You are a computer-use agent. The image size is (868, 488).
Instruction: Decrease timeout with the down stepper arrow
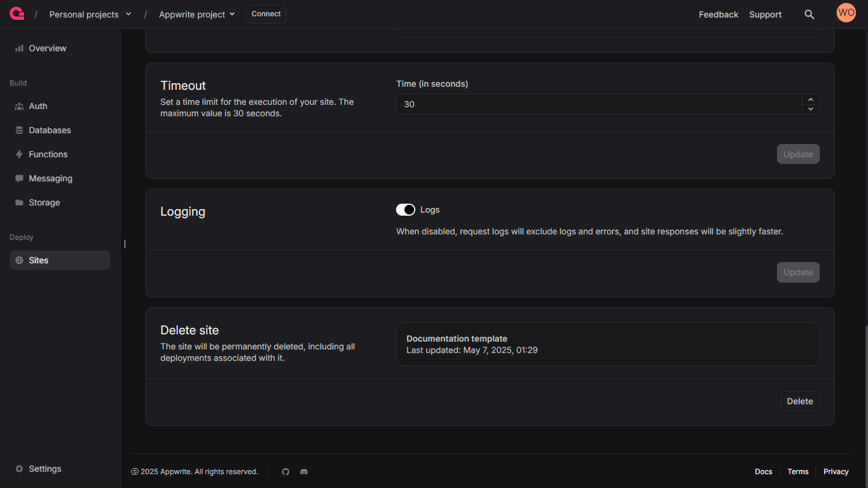tap(811, 109)
